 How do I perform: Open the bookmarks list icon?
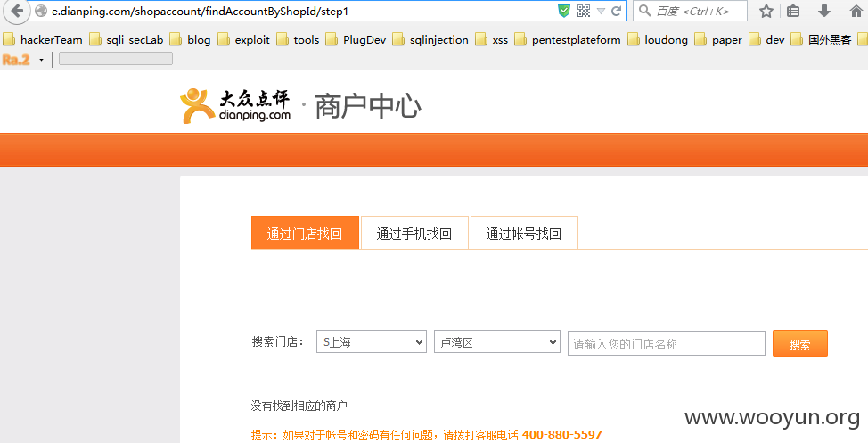[x=793, y=11]
